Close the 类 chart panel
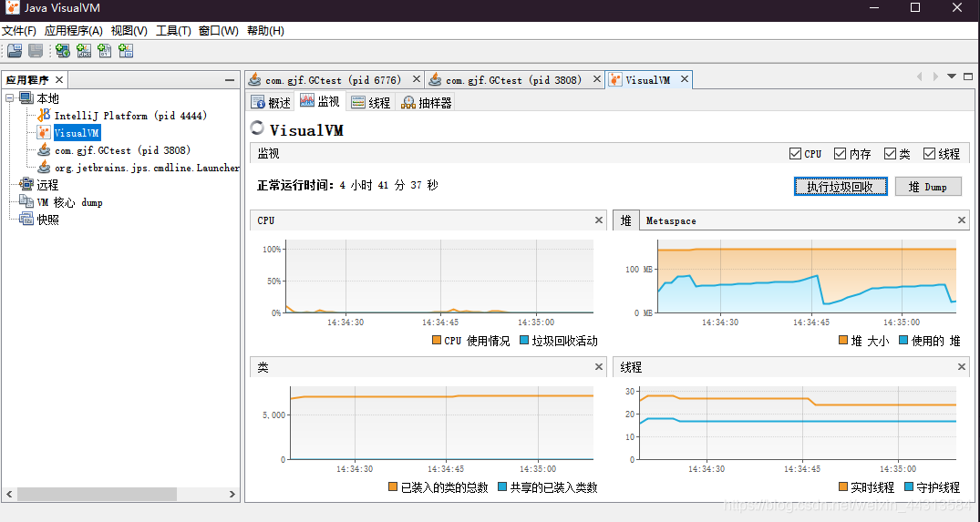The height and width of the screenshot is (522, 980). point(599,366)
